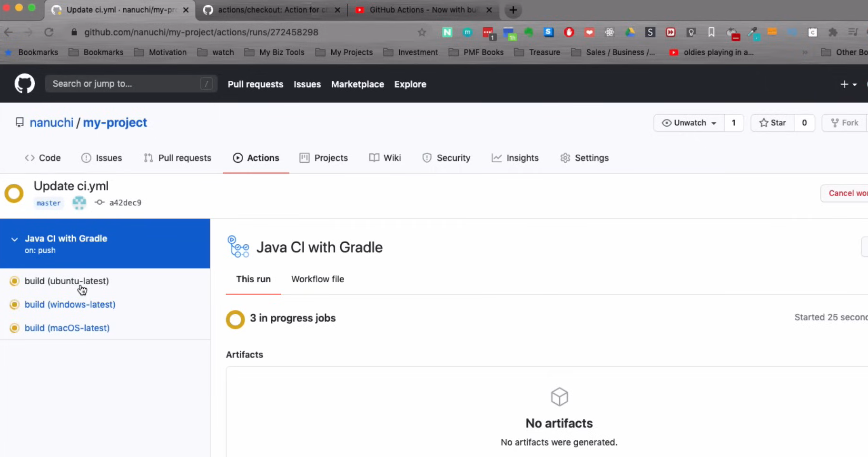Expand the plus create-new dropdown
The width and height of the screenshot is (868, 457).
(x=848, y=84)
